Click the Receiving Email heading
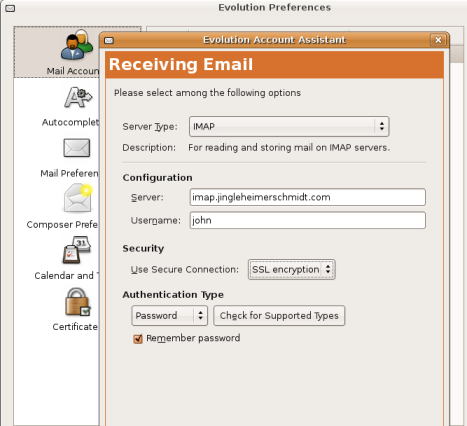 (x=181, y=64)
